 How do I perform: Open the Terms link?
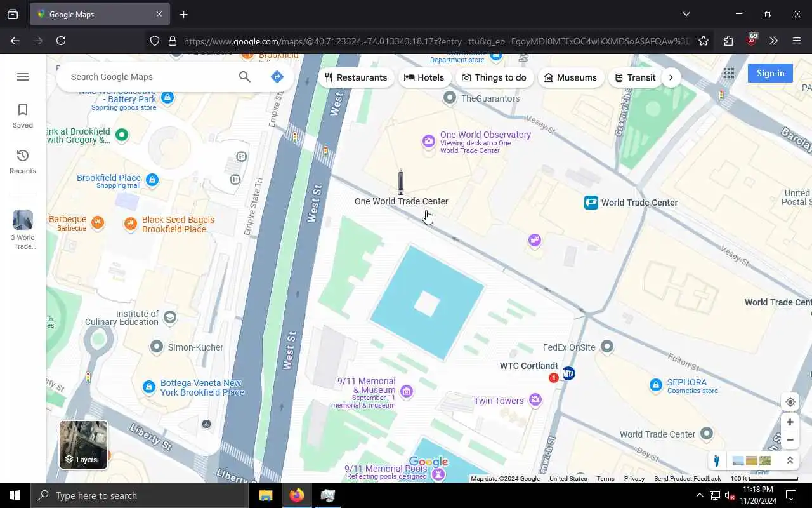point(605,479)
